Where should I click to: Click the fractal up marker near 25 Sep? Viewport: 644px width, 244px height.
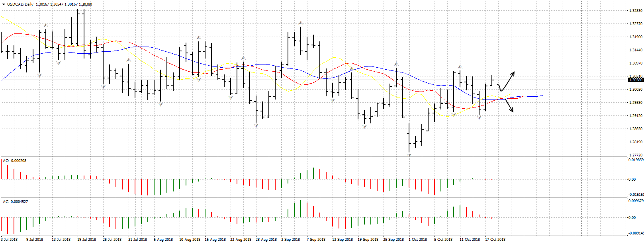[x=396, y=64]
